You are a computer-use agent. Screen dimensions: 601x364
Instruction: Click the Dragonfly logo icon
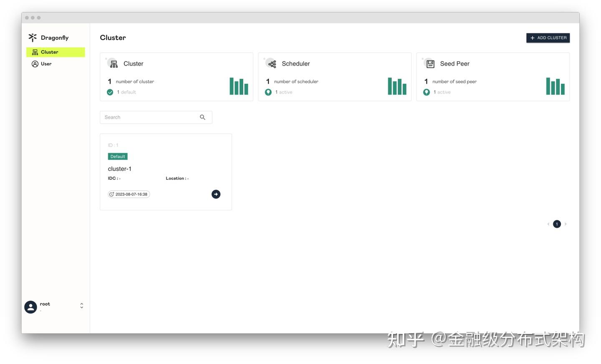tap(33, 38)
